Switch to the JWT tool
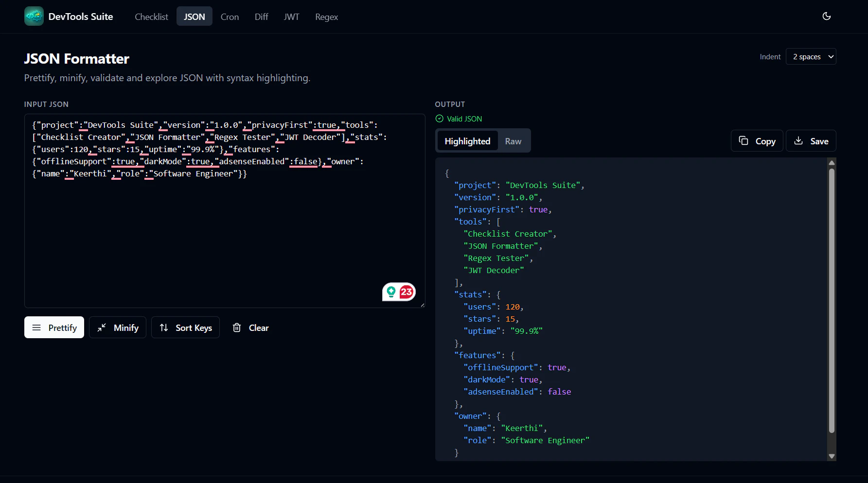The height and width of the screenshot is (483, 868). click(291, 17)
